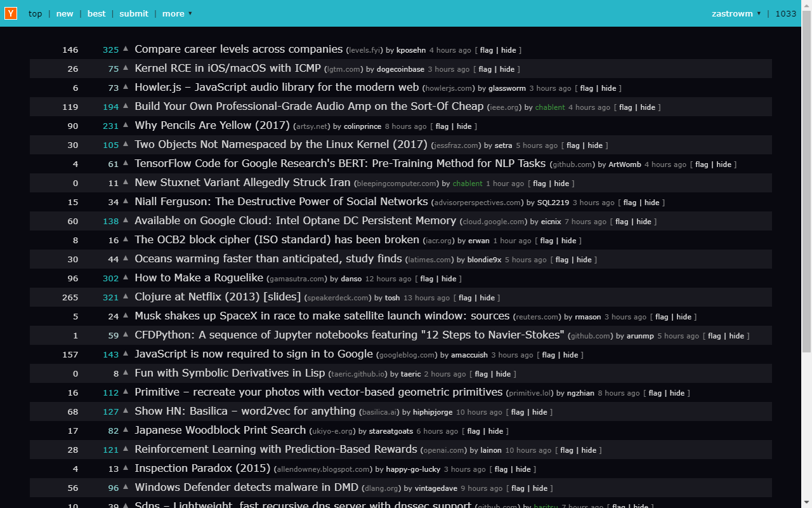812x508 pixels.
Task: View 146 comments on career levels story
Action: 70,50
